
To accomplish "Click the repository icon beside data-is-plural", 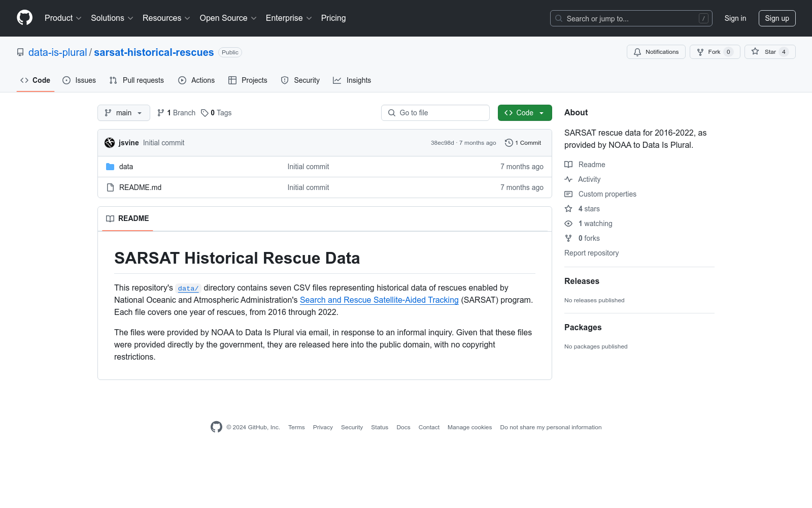I will tap(20, 52).
